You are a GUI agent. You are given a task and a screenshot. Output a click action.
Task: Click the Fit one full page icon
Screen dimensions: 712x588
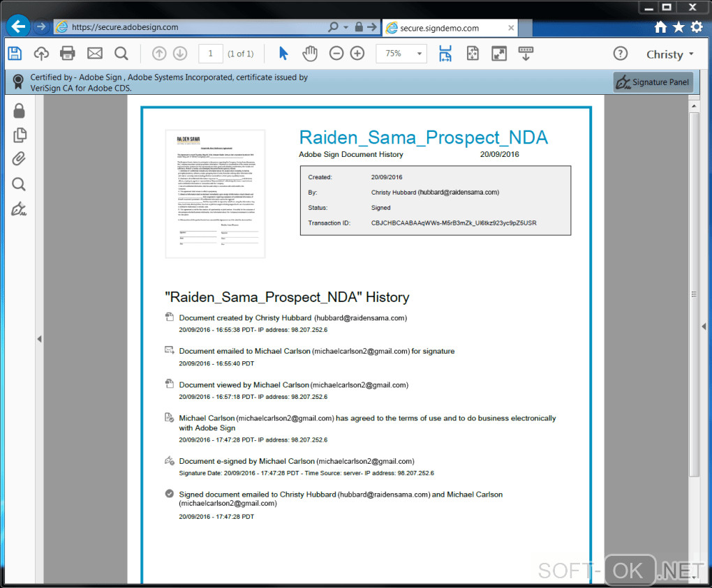point(473,54)
